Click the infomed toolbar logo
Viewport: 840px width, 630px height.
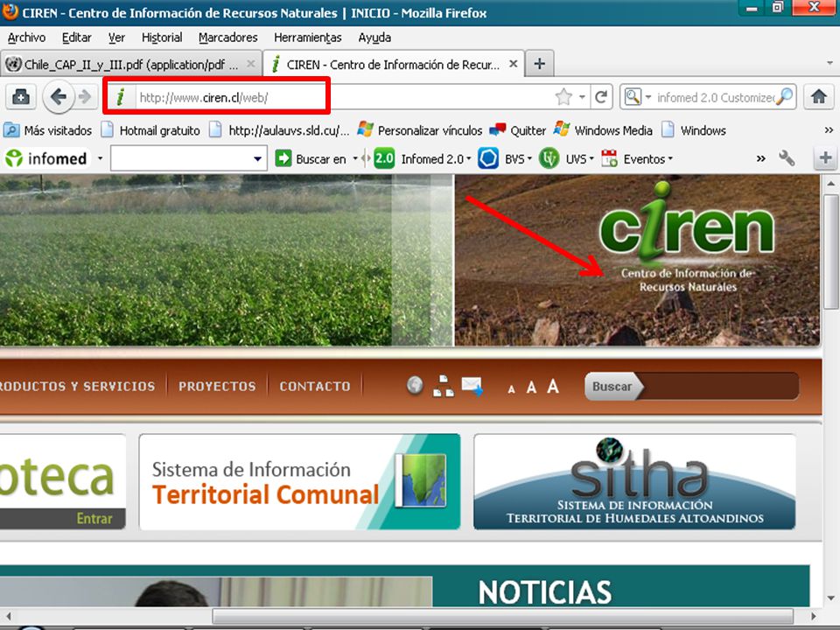(x=46, y=158)
